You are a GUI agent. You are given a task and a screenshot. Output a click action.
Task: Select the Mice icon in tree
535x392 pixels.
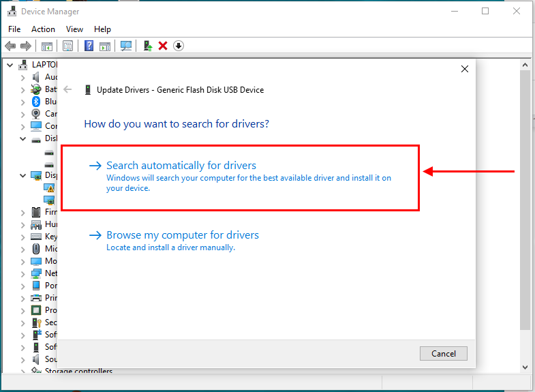tap(36, 249)
